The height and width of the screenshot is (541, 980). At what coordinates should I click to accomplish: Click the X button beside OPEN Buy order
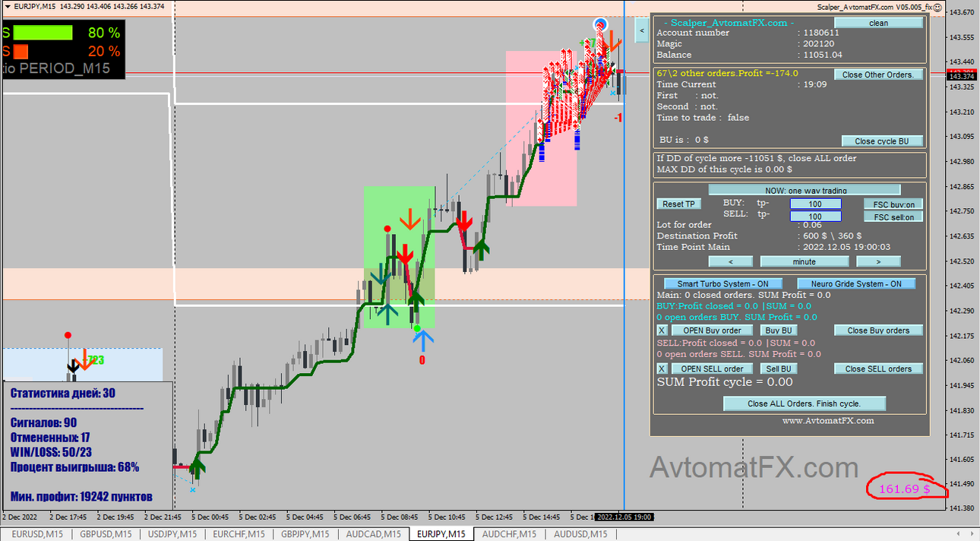(662, 330)
